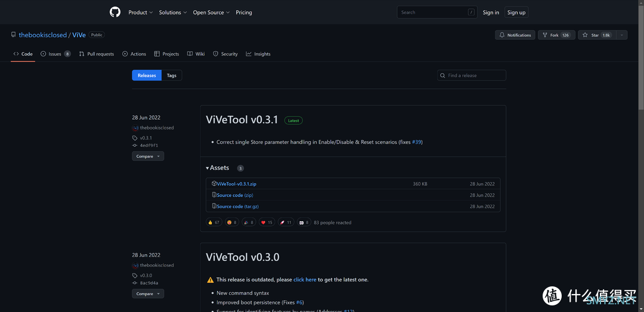
Task: Click the eyes reaction button
Action: coord(304,223)
